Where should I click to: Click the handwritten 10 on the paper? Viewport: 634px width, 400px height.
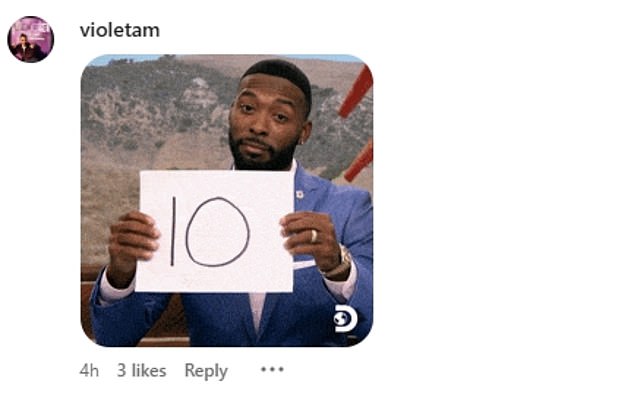[210, 232]
